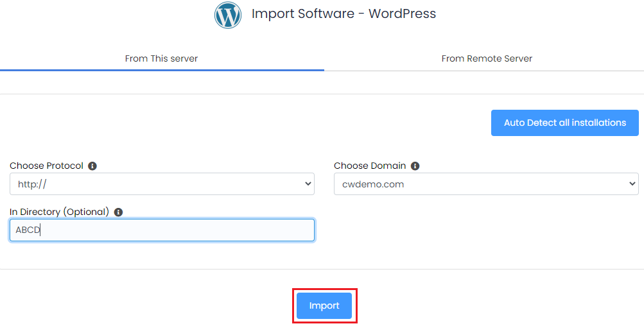Click the Choose Domain label text

pyautogui.click(x=370, y=166)
